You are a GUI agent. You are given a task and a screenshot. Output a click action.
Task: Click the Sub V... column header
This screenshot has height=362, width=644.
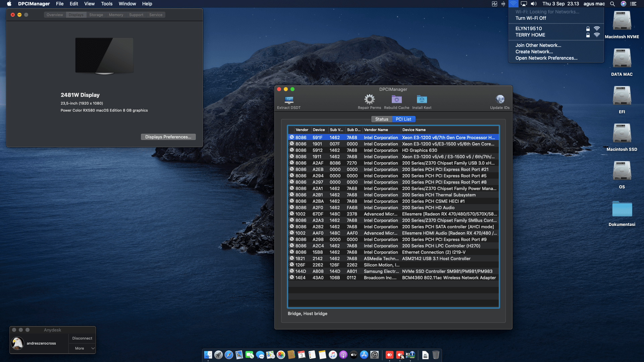tap(336, 130)
